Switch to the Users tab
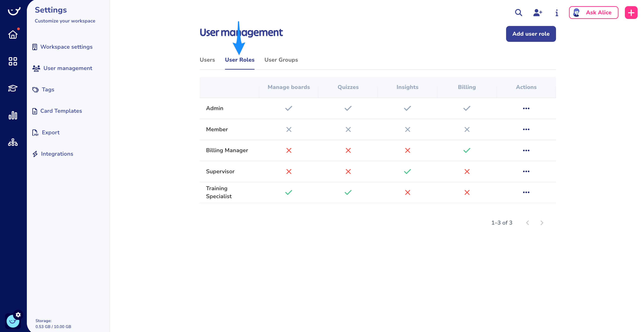The width and height of the screenshot is (644, 332). pos(207,60)
